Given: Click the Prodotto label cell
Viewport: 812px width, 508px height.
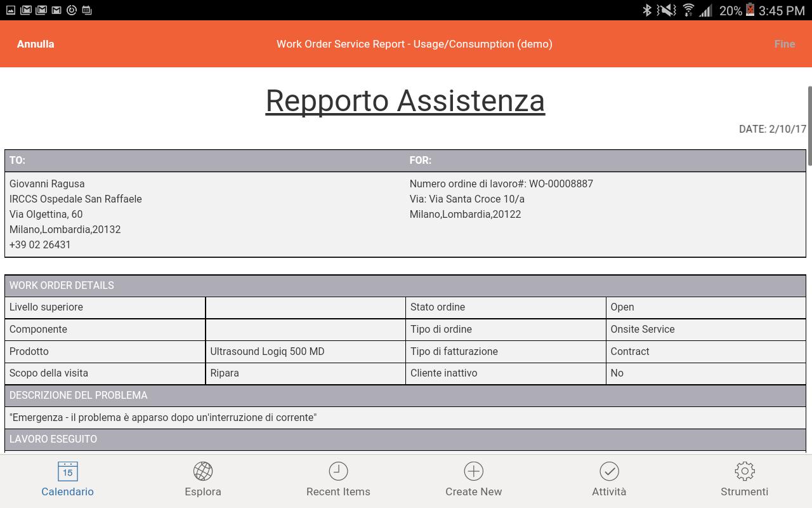Looking at the screenshot, I should pos(105,351).
